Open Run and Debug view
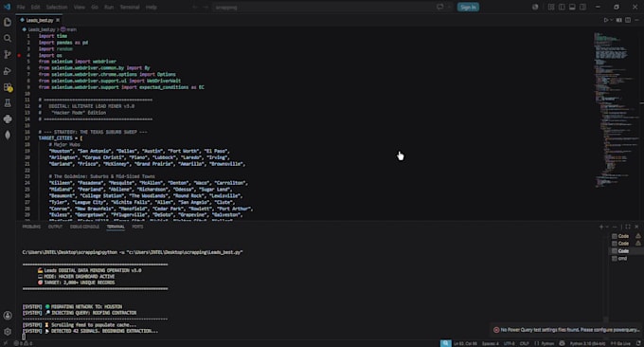This screenshot has height=347, width=644. (8, 71)
